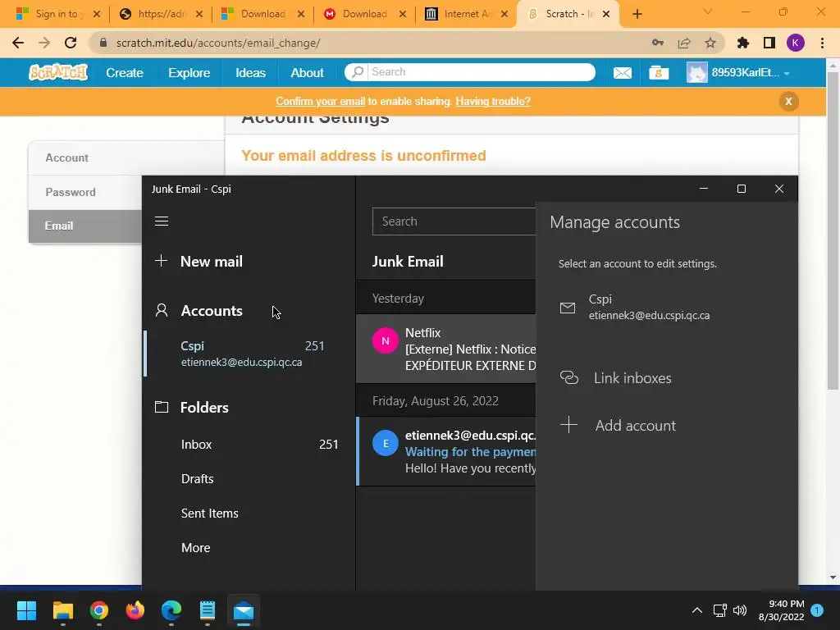
Task: Click the share page icon in address bar
Action: tap(684, 43)
